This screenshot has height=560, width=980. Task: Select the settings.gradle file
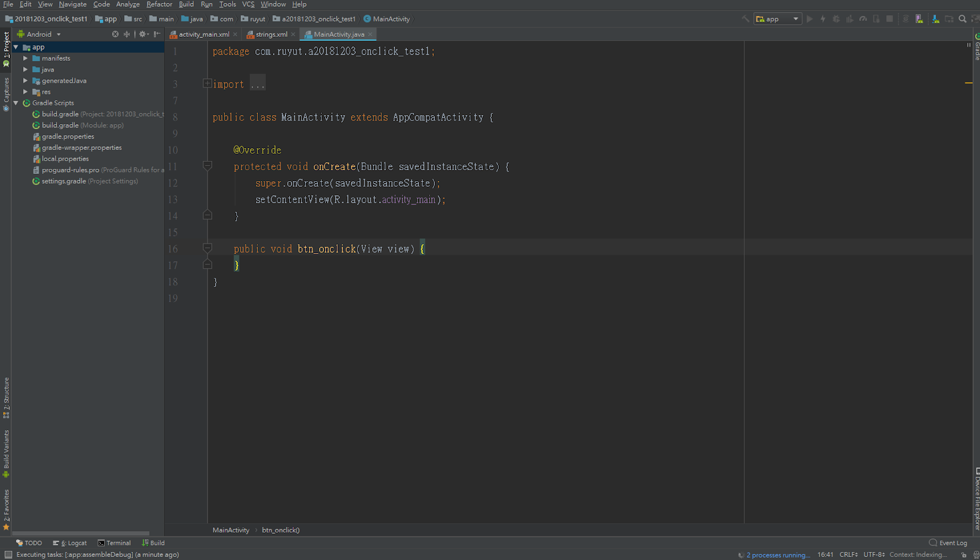point(85,181)
